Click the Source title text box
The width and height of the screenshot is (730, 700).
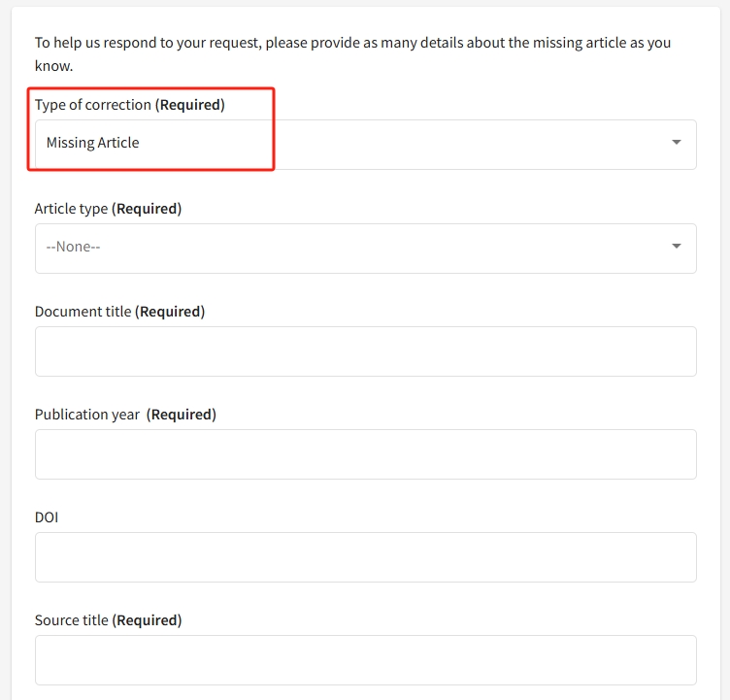(365, 660)
